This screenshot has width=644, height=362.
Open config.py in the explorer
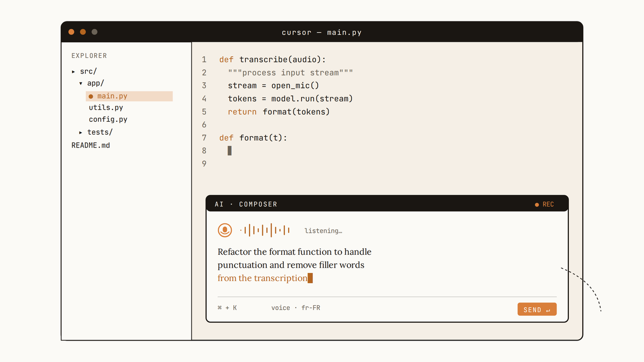[108, 120]
